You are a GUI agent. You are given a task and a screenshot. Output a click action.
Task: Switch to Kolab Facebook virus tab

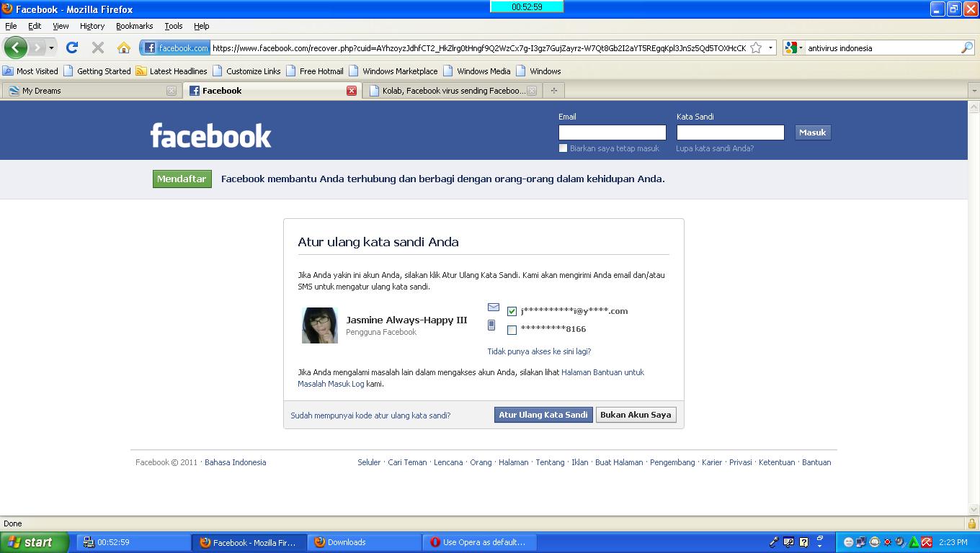tap(453, 91)
